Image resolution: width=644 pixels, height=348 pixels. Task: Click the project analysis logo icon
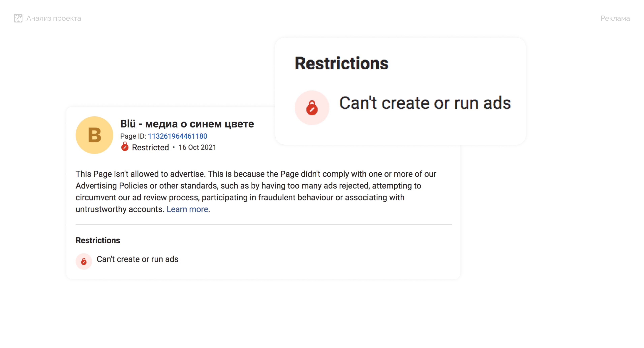click(x=18, y=18)
